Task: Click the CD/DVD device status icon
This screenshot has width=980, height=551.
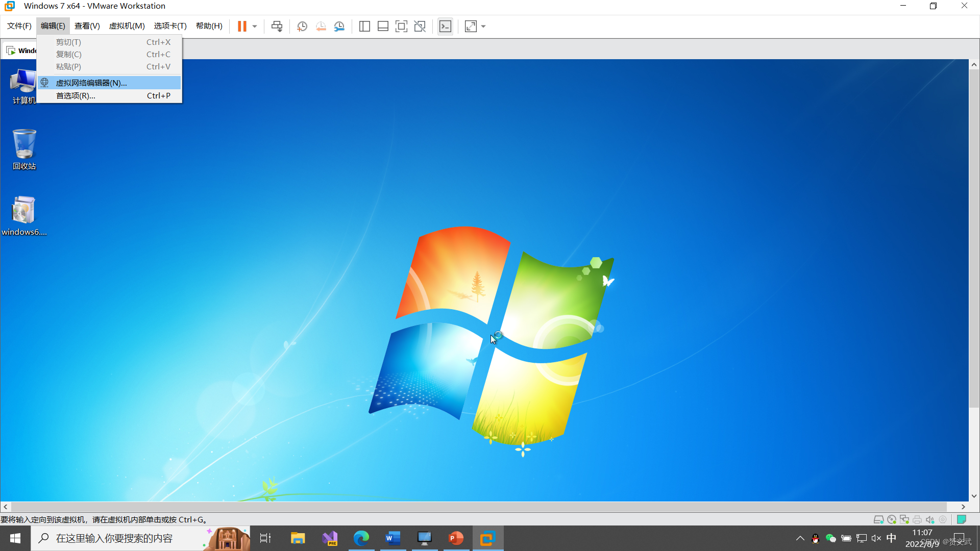Action: (892, 519)
